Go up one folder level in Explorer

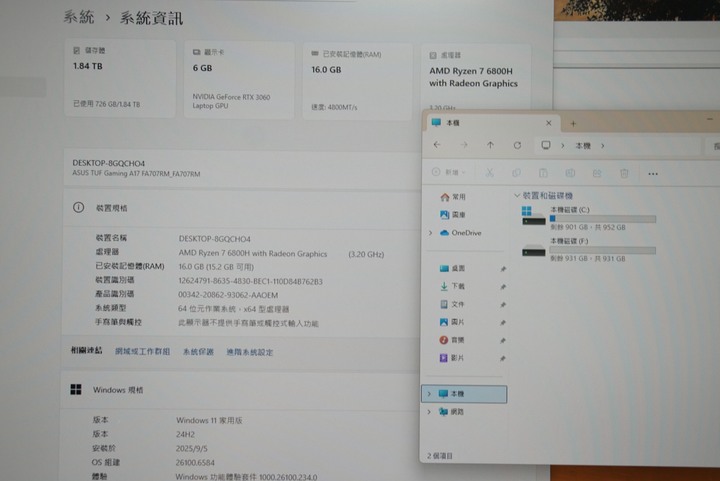pos(490,145)
